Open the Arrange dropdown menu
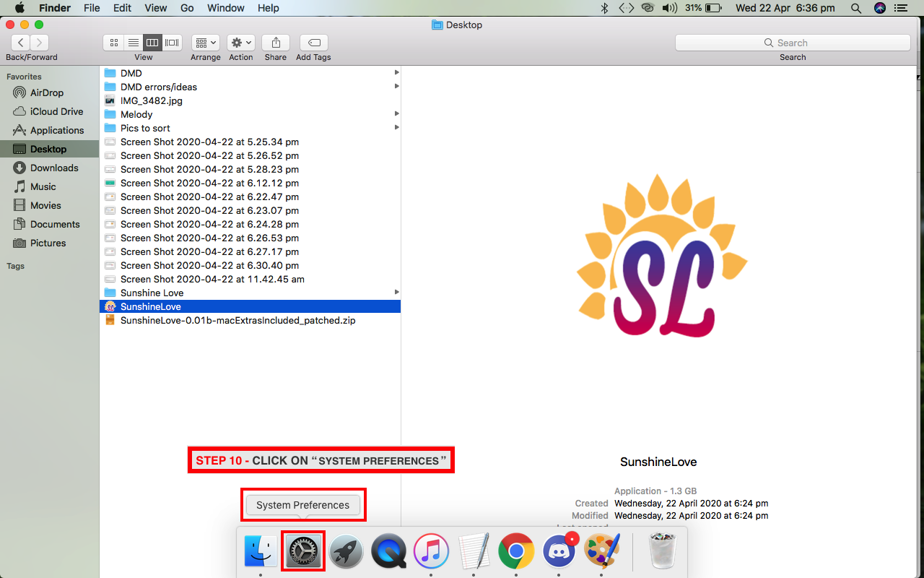The image size is (924, 578). [x=206, y=43]
